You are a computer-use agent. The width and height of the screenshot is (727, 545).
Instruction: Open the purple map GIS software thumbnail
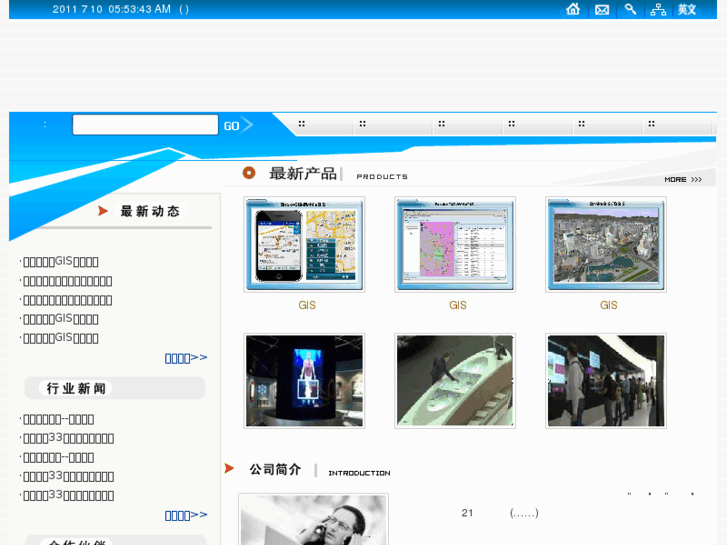tap(455, 244)
